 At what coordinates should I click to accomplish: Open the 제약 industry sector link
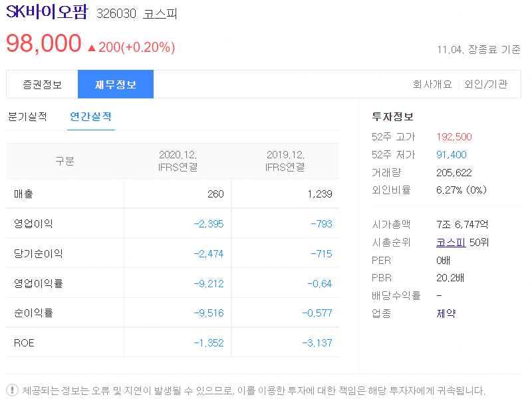(x=446, y=313)
